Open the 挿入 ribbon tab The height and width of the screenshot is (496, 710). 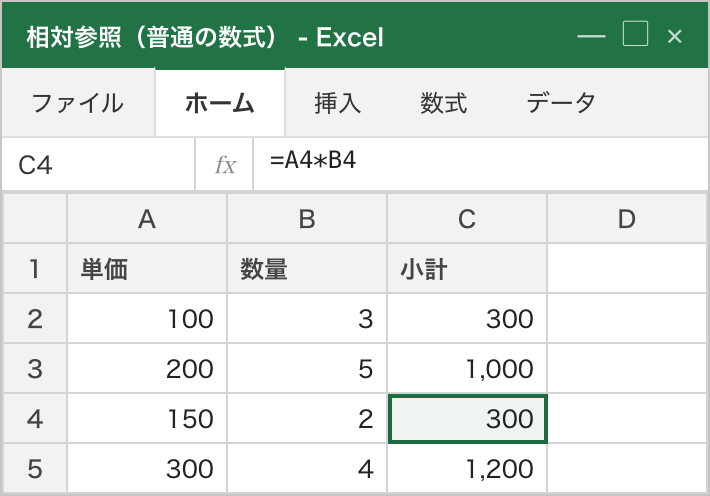tap(338, 103)
